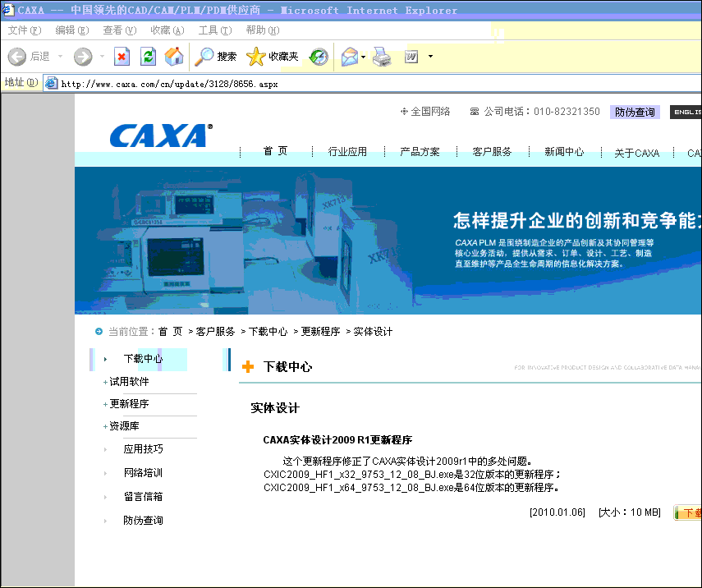The width and height of the screenshot is (702, 588).
Task: Expand 试用软件 sidebar item
Action: pyautogui.click(x=129, y=382)
